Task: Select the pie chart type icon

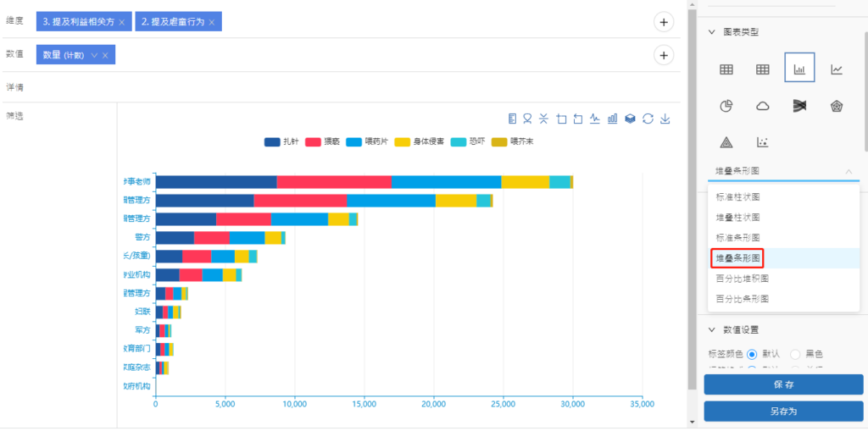Action: tap(726, 106)
